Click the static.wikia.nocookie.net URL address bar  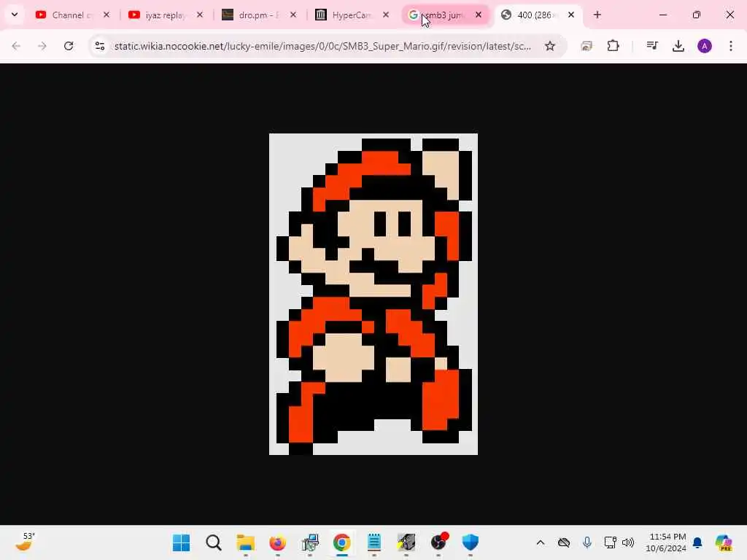tap(322, 46)
